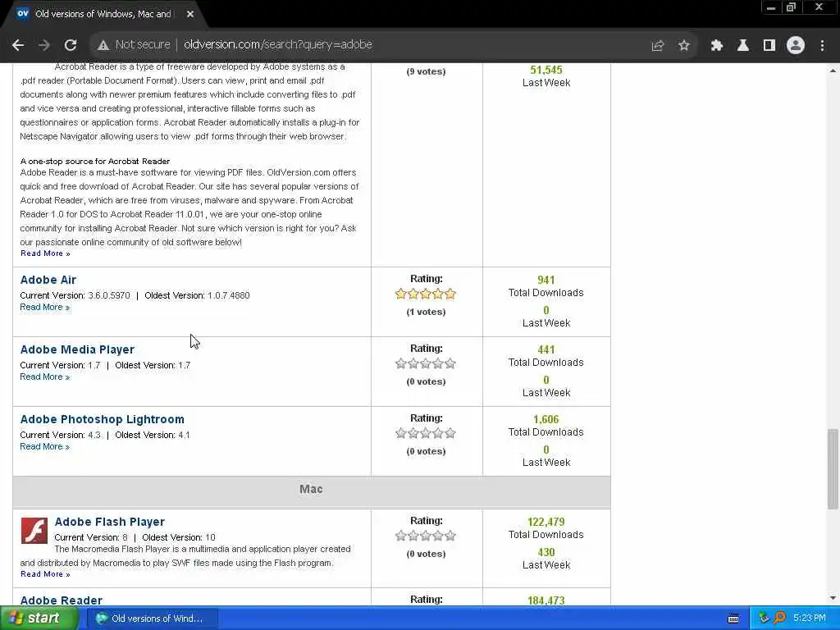This screenshot has width=840, height=630.
Task: Open the Extensions puzzle icon
Action: [717, 46]
